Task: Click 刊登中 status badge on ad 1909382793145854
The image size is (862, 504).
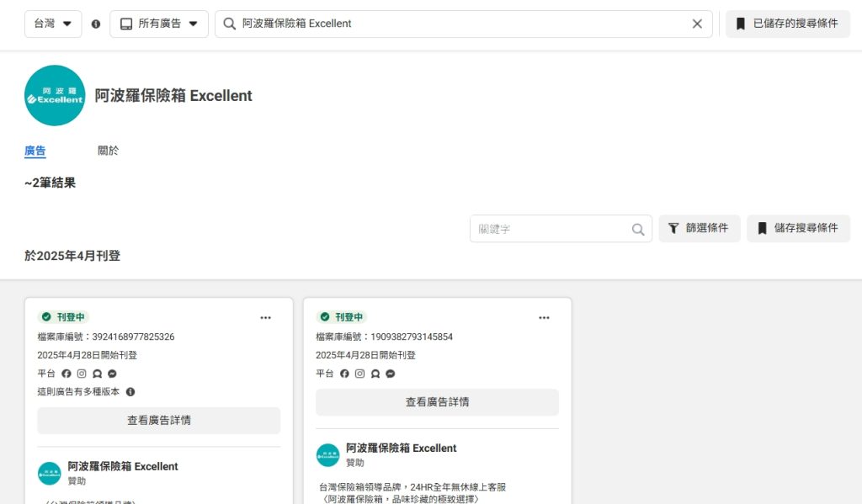Action: click(342, 317)
